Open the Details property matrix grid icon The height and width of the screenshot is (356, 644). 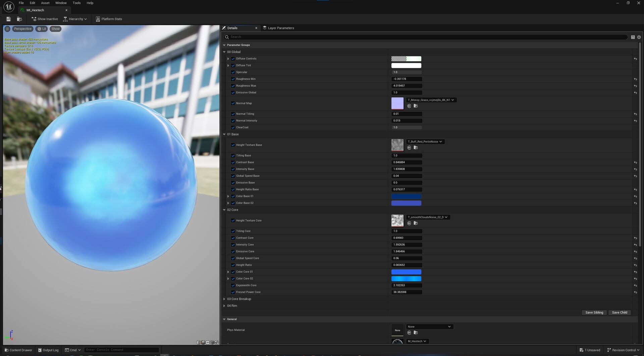pyautogui.click(x=633, y=37)
